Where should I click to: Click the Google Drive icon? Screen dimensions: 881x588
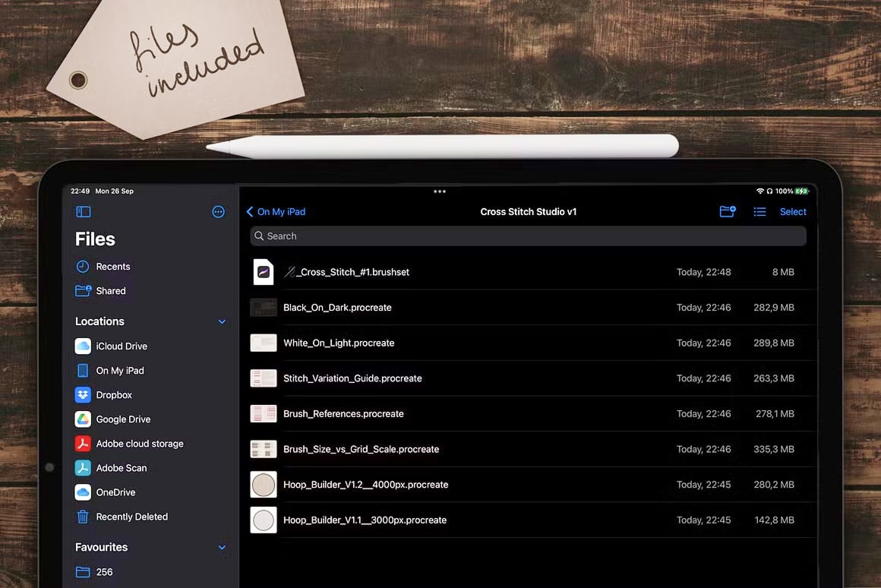pyautogui.click(x=83, y=419)
